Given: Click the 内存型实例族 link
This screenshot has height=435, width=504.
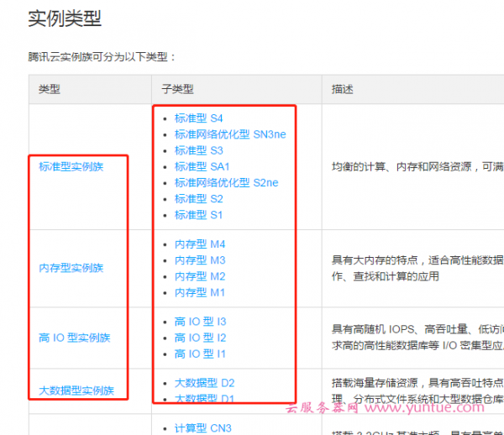Looking at the screenshot, I should pyautogui.click(x=71, y=268).
